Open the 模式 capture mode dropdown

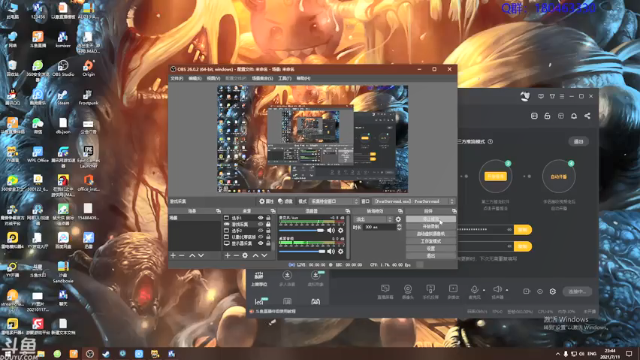334,201
